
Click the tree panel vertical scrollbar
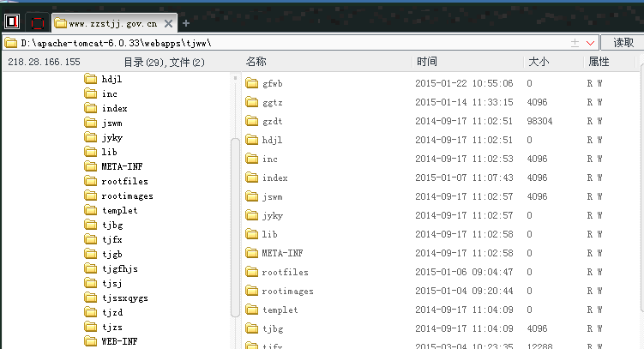235,228
